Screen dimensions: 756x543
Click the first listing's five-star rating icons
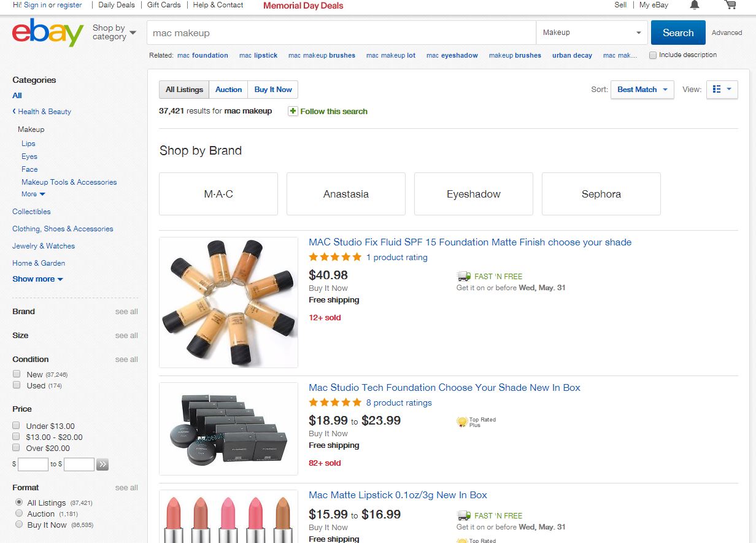tap(335, 257)
